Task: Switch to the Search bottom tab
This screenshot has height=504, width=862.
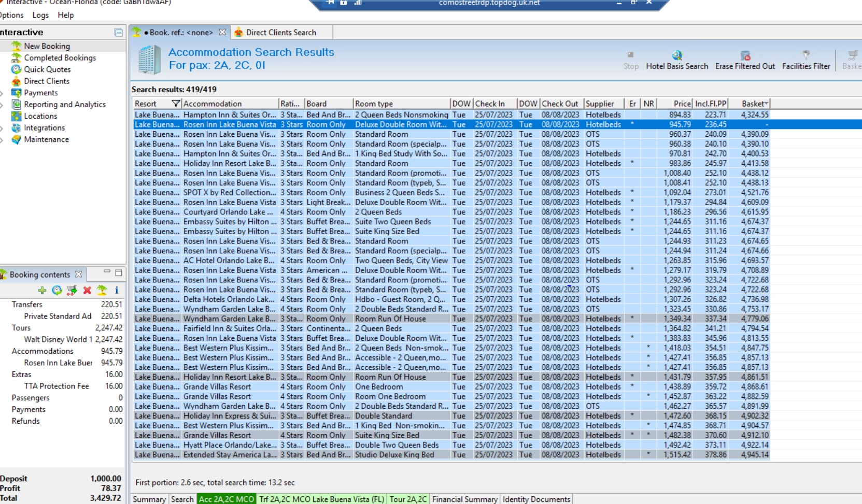Action: click(x=182, y=499)
